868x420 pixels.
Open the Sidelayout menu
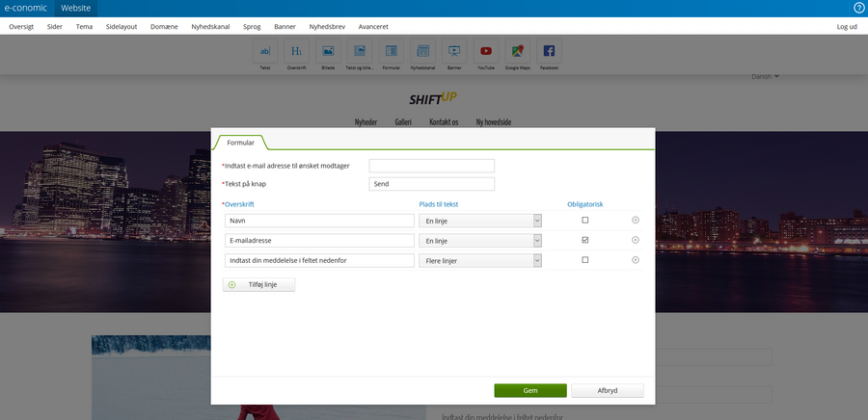pyautogui.click(x=122, y=27)
